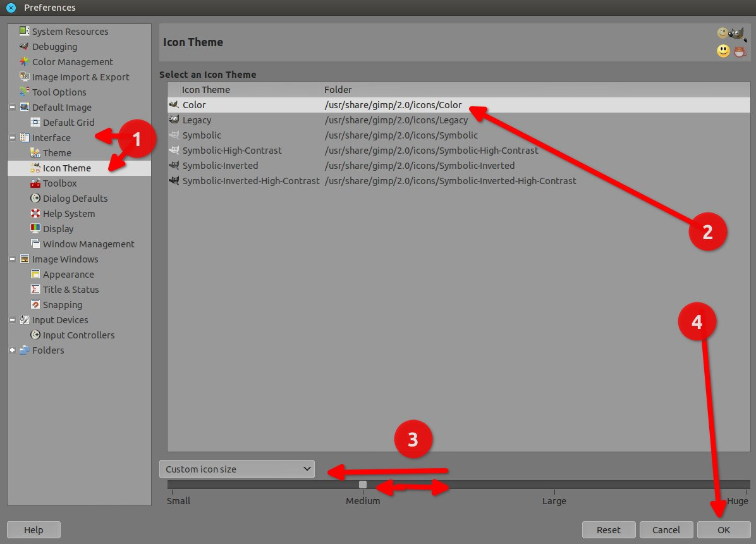756x544 pixels.
Task: Click the Cancel button
Action: 666,529
